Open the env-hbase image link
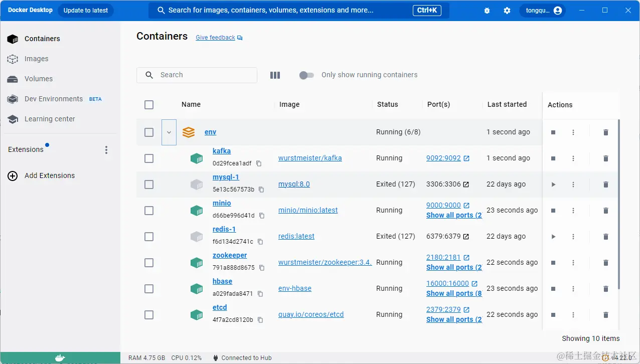This screenshot has height=364, width=640. [x=295, y=288]
